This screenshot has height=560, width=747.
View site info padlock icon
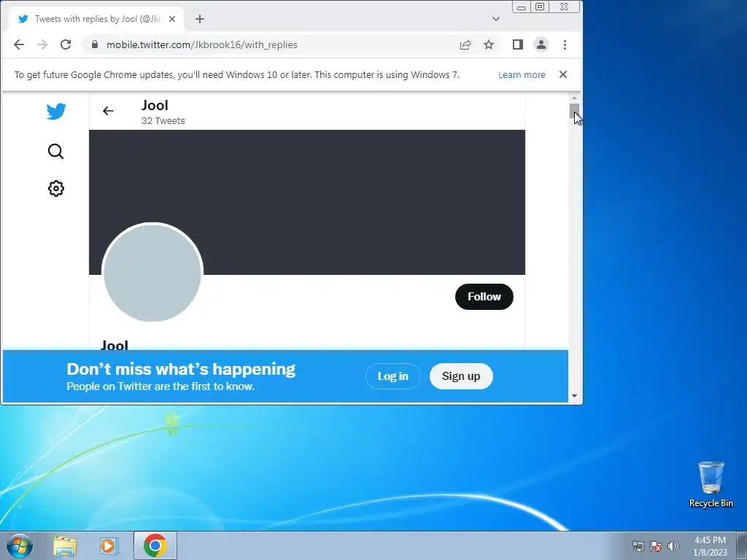[x=95, y=44]
